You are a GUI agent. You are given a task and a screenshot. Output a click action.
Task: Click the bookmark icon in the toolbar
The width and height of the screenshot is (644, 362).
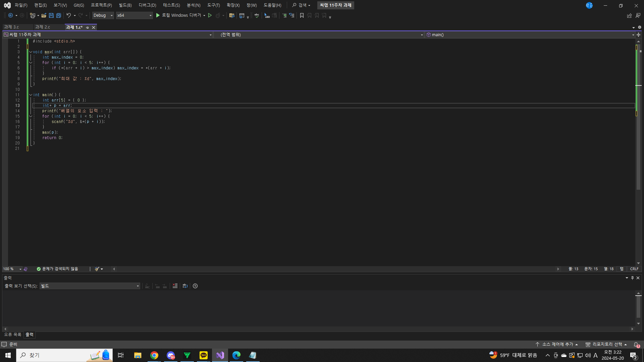[302, 15]
